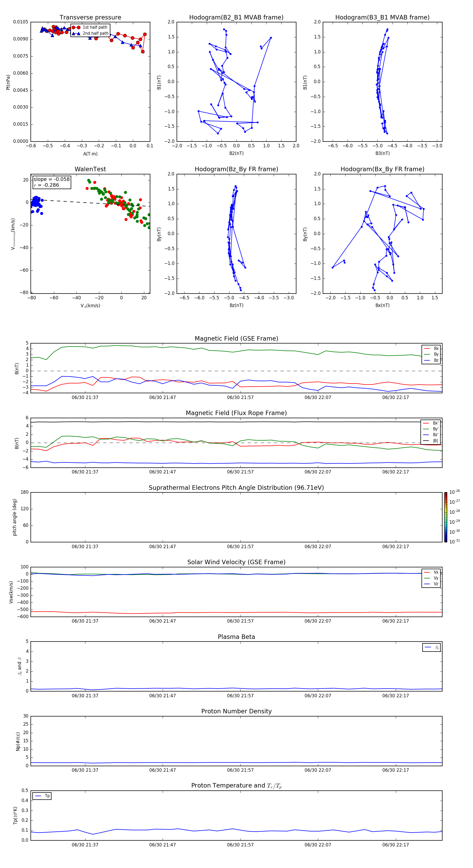Click the Bx' legend entry in Flux Rope plot
The width and height of the screenshot is (473, 868).
(431, 423)
